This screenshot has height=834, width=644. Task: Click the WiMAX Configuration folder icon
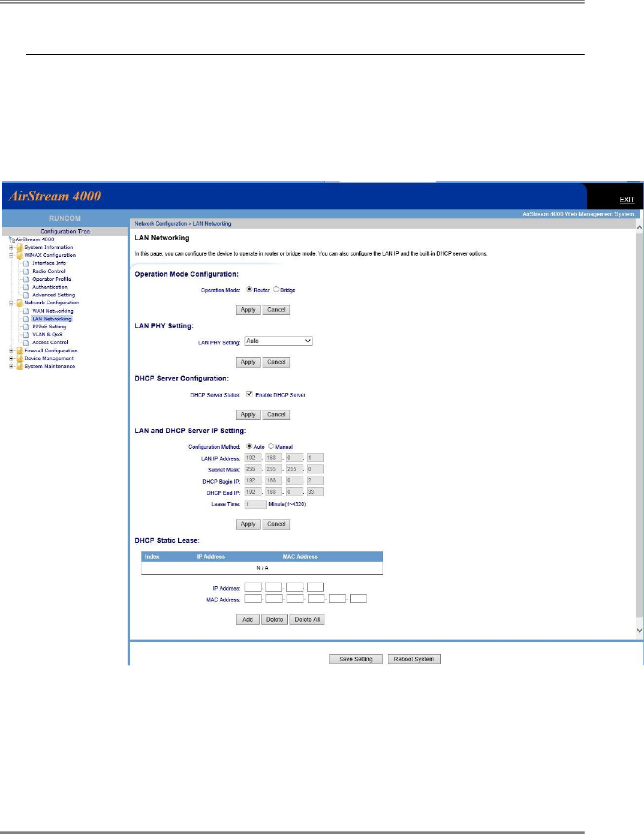click(x=20, y=255)
